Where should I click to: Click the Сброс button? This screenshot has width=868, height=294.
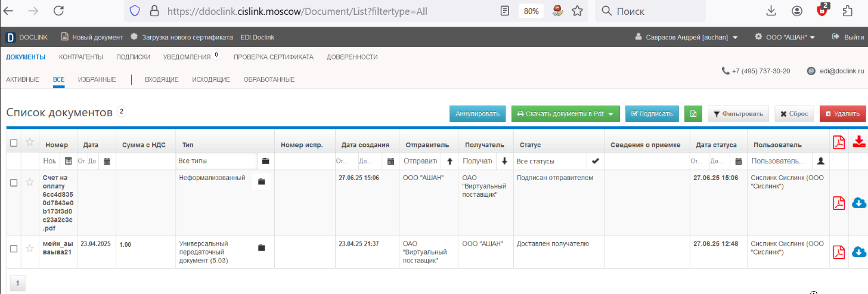(x=794, y=113)
